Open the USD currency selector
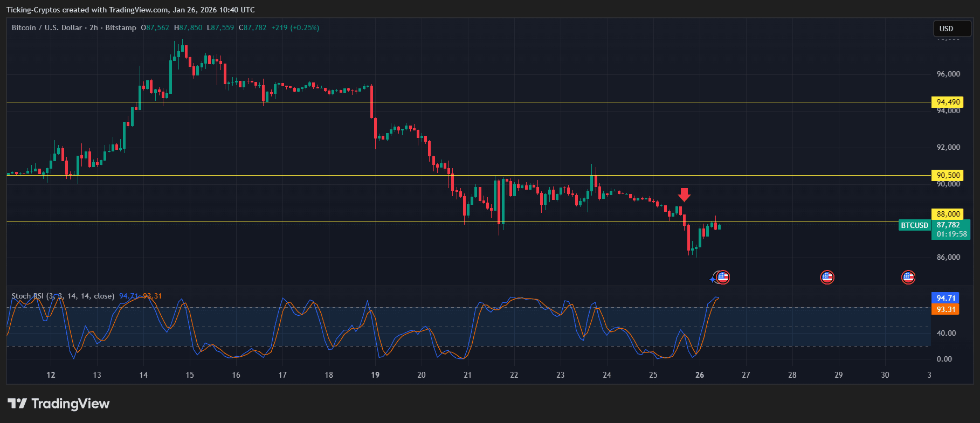980x423 pixels. click(952, 29)
